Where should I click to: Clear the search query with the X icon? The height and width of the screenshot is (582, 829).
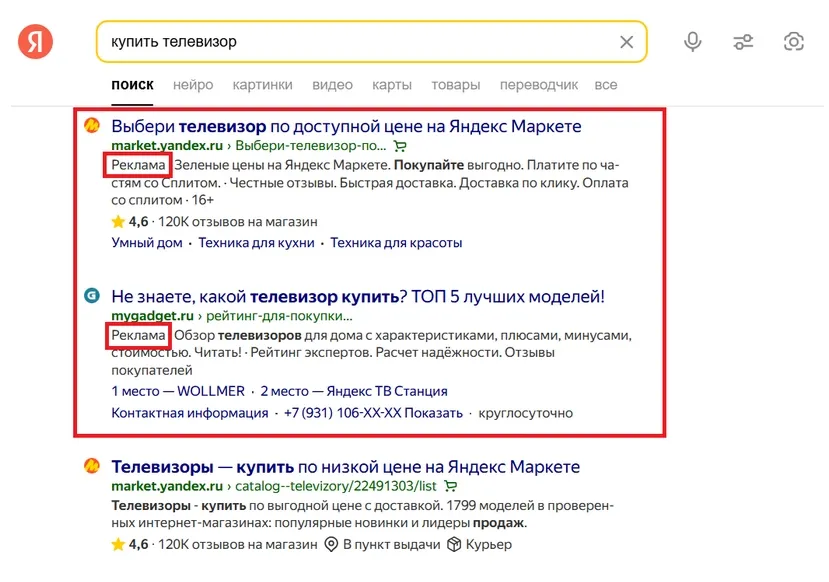point(627,42)
